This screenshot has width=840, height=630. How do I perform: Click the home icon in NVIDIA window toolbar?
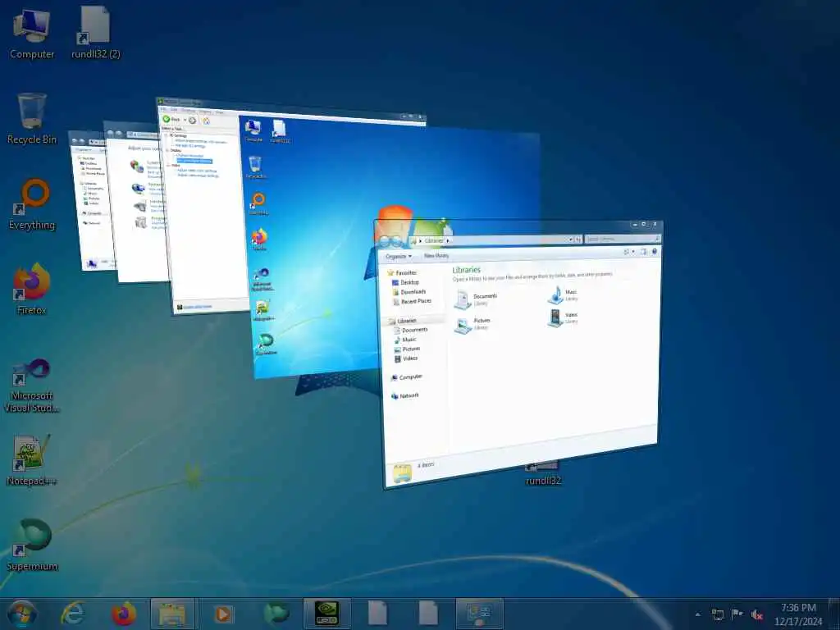tap(206, 121)
